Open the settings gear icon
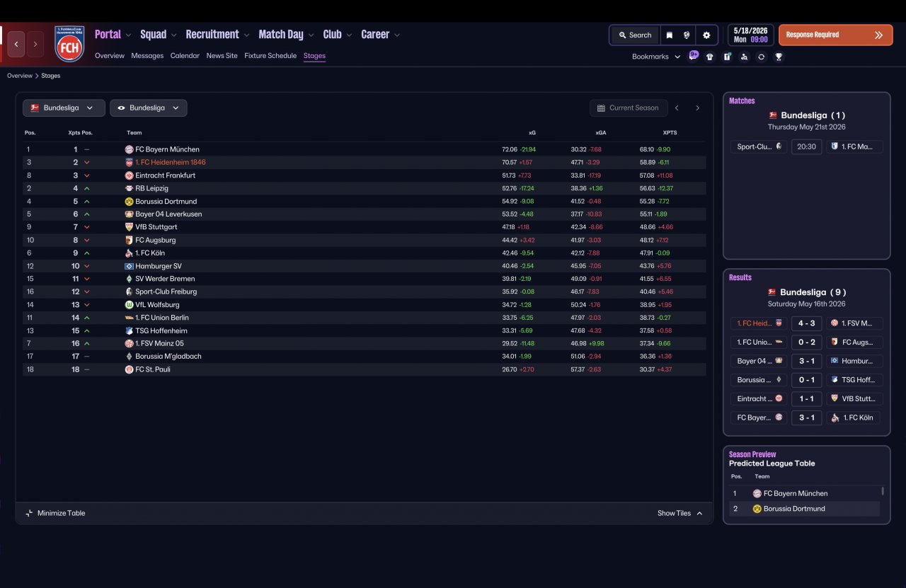The height and width of the screenshot is (588, 906). coord(706,35)
